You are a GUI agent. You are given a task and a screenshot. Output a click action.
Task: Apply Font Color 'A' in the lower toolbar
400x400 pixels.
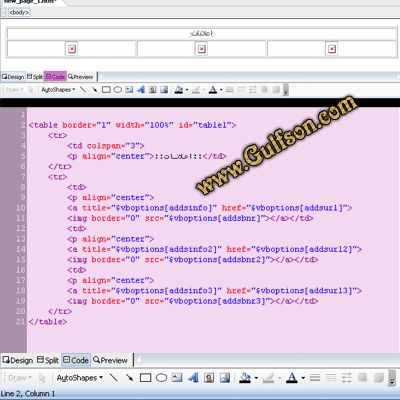[x=292, y=378]
